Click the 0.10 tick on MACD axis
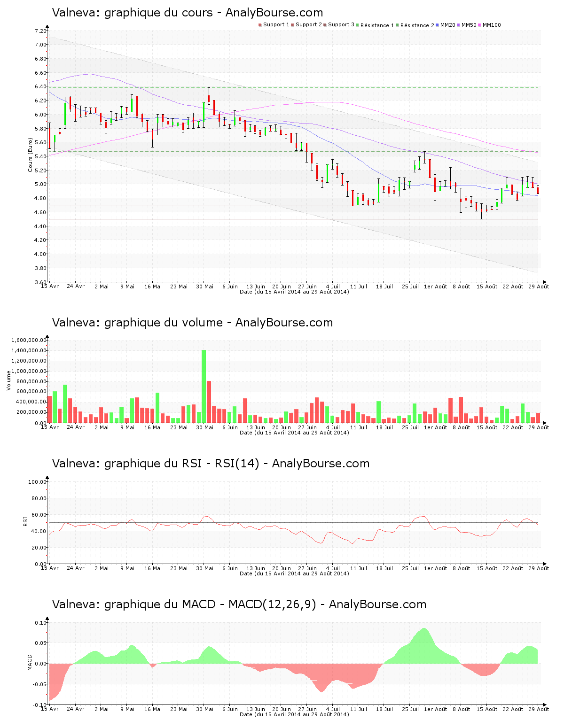The height and width of the screenshot is (728, 564). [41, 623]
